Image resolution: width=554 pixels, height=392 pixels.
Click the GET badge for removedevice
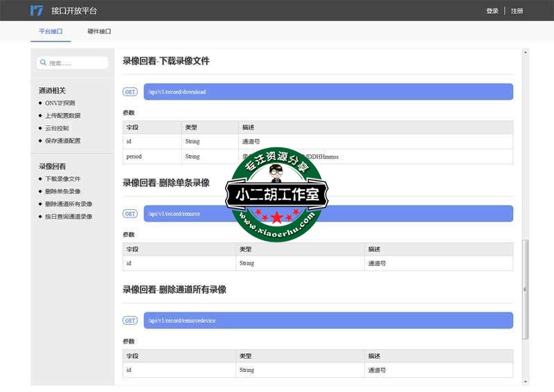[x=129, y=321]
